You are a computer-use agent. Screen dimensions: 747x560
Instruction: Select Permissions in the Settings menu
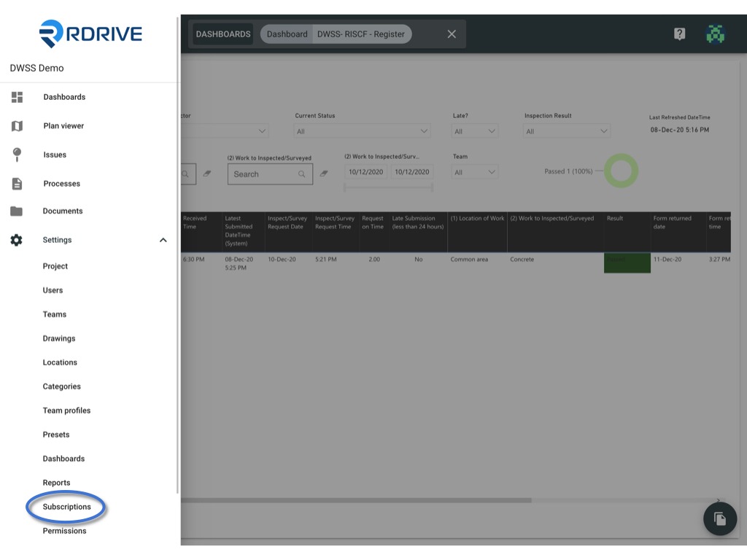65,531
